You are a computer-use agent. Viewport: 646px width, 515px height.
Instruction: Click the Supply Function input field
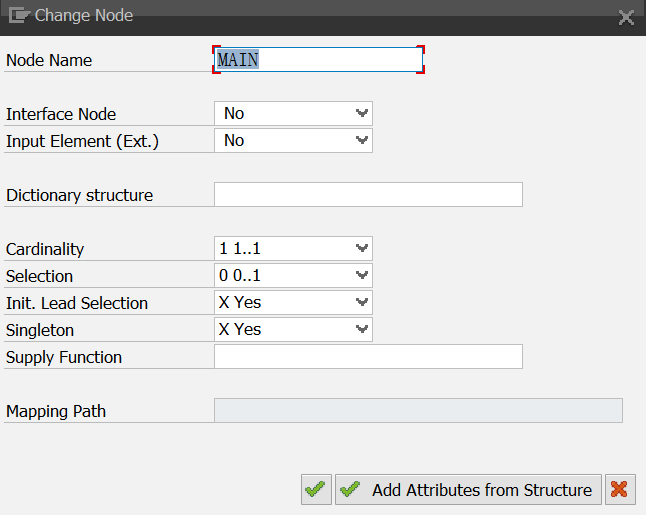[x=368, y=357]
